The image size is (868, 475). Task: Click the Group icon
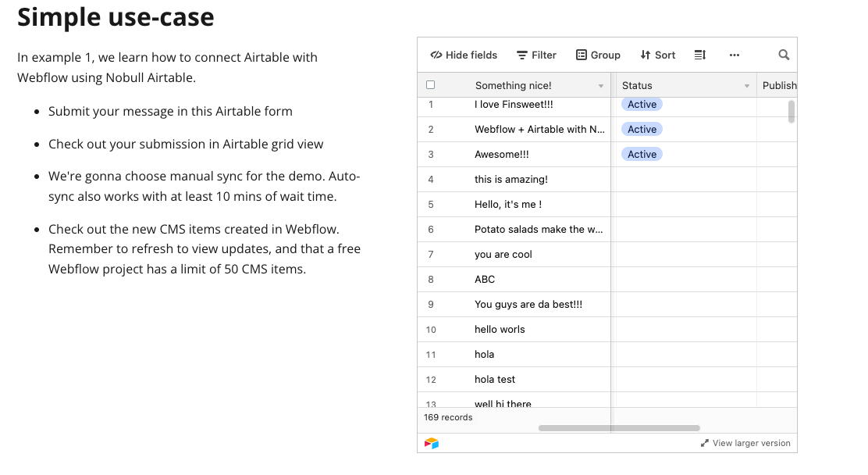(x=582, y=55)
